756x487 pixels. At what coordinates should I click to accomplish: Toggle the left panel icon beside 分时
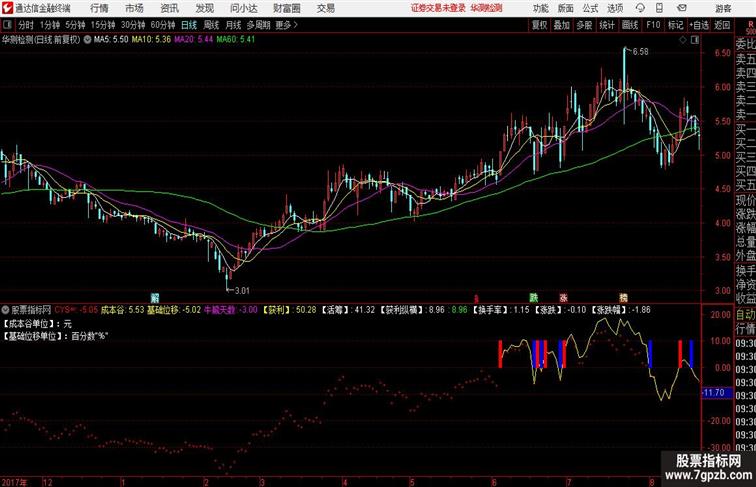pos(7,25)
